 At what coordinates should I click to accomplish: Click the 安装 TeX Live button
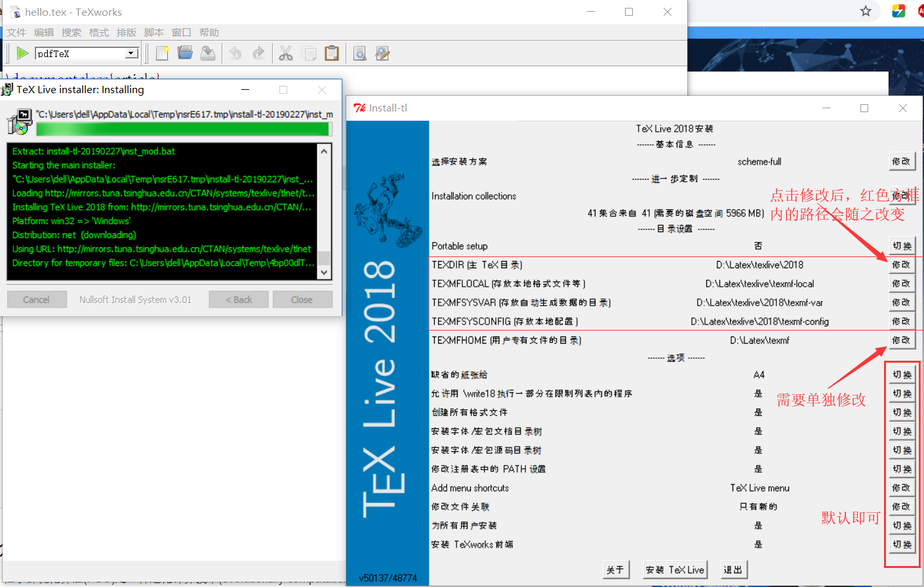click(674, 570)
